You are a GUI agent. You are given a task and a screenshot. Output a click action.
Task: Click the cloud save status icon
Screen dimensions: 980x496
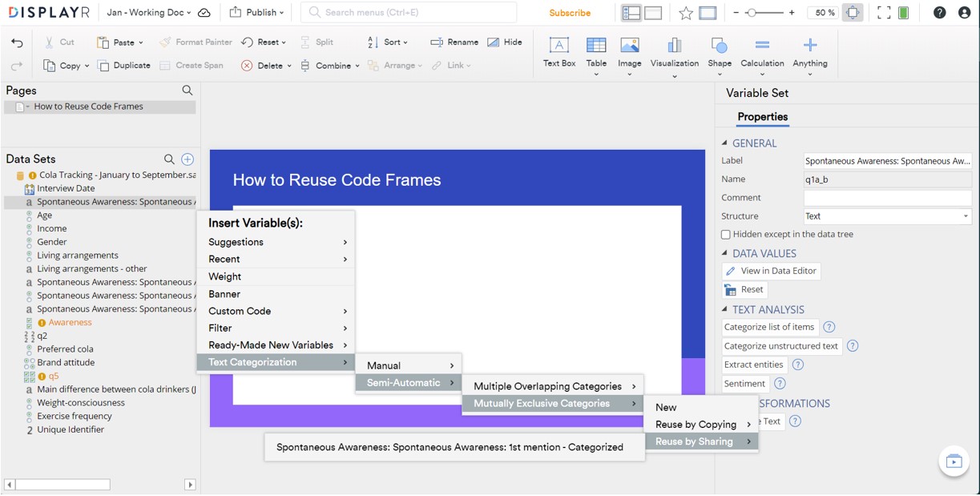pyautogui.click(x=204, y=13)
